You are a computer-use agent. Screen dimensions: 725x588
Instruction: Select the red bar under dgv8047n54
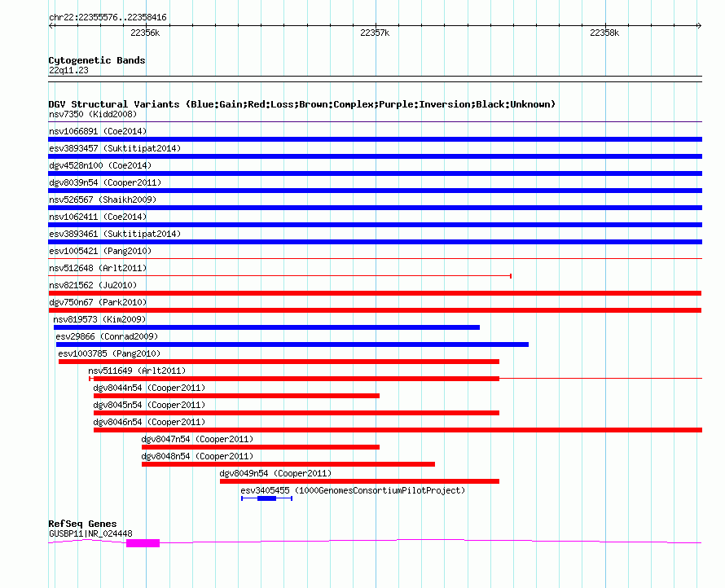click(261, 447)
